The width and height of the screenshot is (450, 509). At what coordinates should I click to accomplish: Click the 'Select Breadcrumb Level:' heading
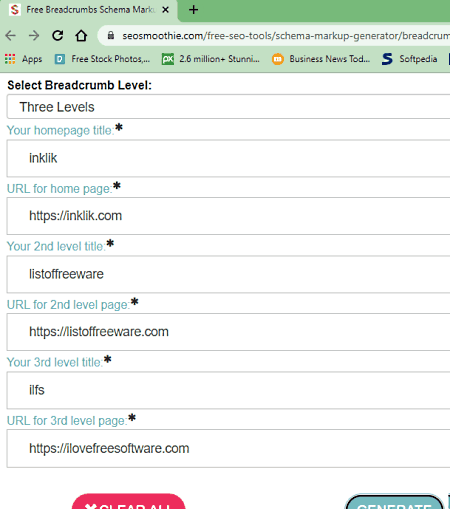[80, 85]
